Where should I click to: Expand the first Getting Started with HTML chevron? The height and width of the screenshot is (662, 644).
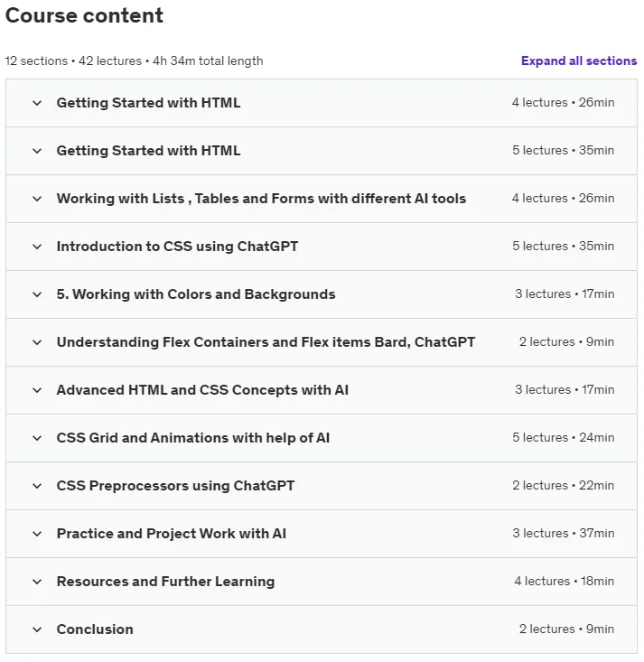coord(37,103)
